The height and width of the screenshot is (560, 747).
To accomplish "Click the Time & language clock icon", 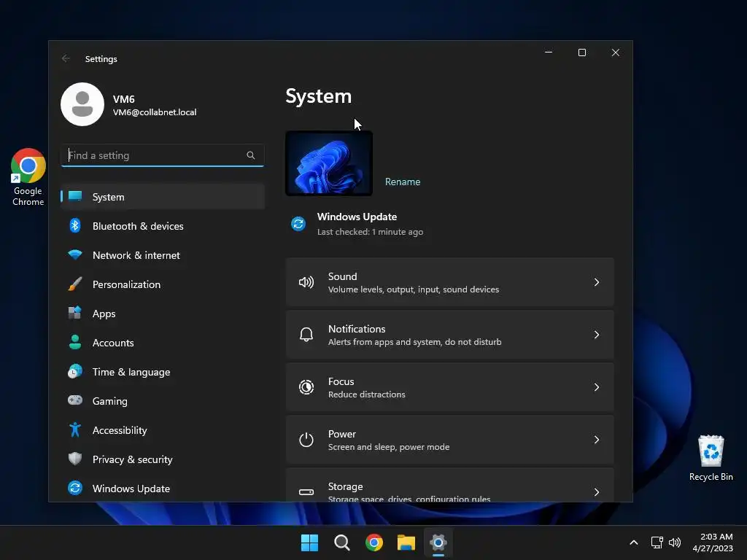I will pyautogui.click(x=75, y=371).
